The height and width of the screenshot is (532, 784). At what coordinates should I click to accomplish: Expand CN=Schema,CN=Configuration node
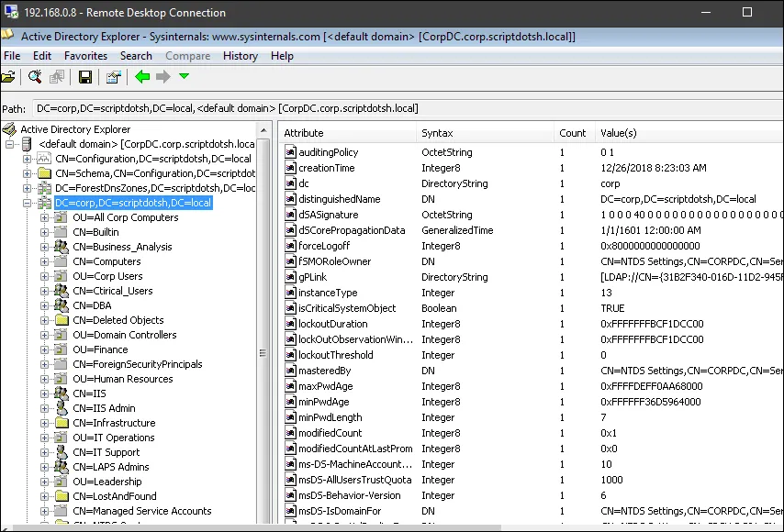[x=27, y=174]
